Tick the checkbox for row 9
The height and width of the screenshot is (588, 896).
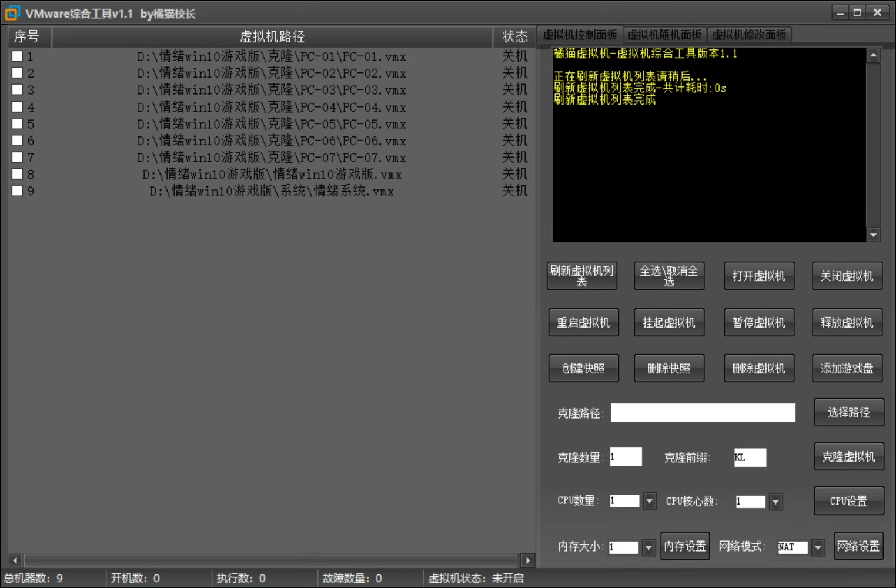pos(18,191)
